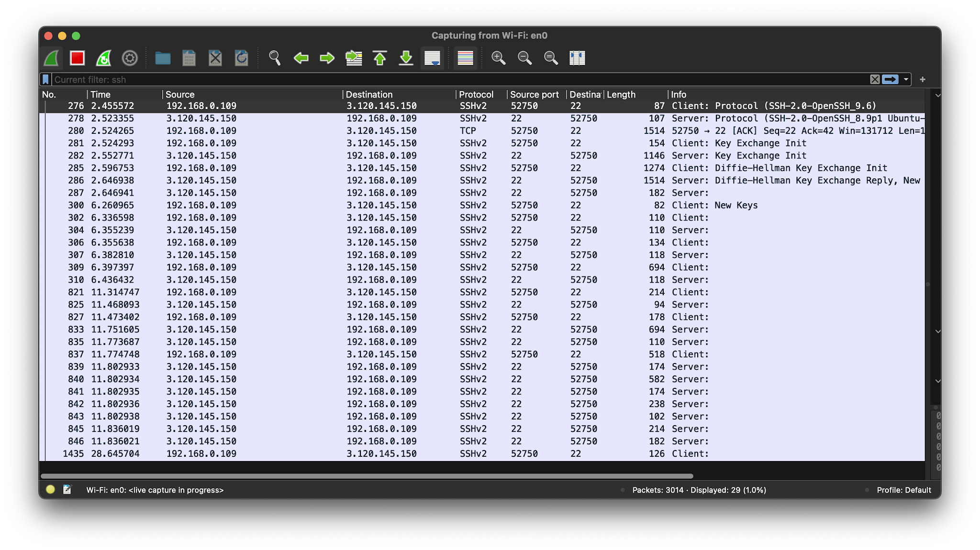The image size is (980, 550).
Task: Save this capture file icon
Action: (189, 58)
